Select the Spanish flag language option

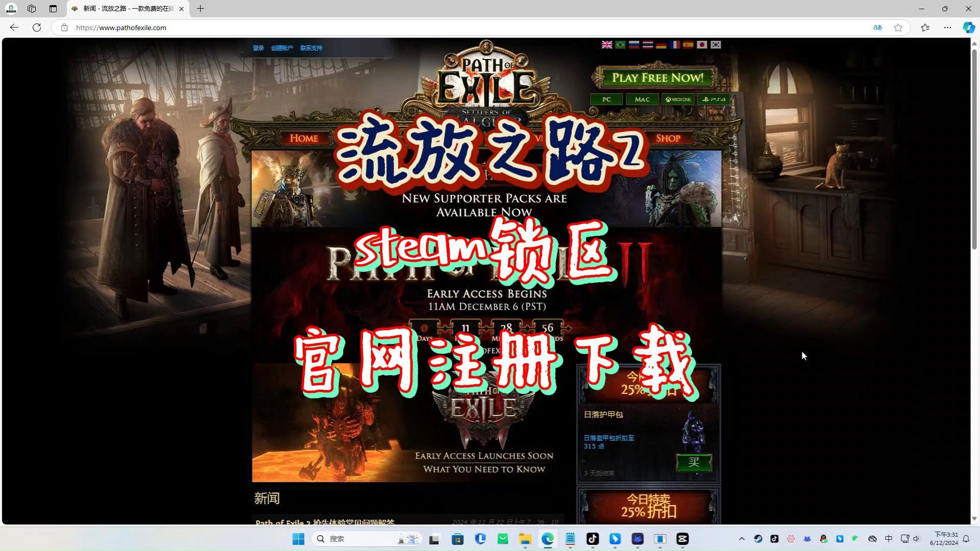(688, 45)
